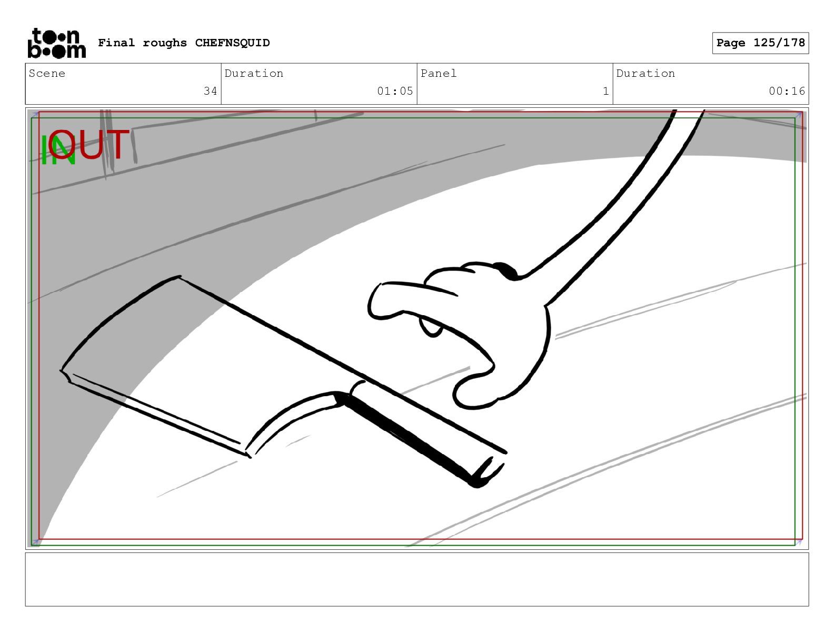The image size is (834, 644).
Task: Click the red 'OUT' camera label
Action: point(90,144)
